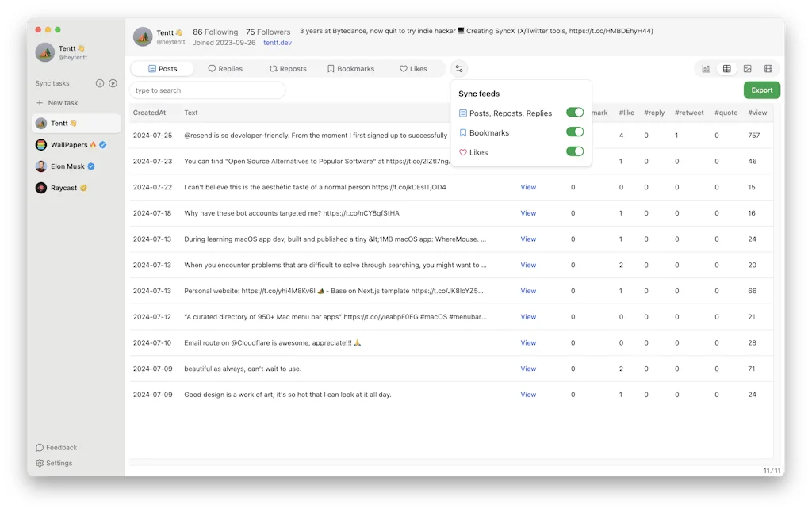Click the info icon beside Sync tasks
The image size is (812, 512).
[x=98, y=83]
